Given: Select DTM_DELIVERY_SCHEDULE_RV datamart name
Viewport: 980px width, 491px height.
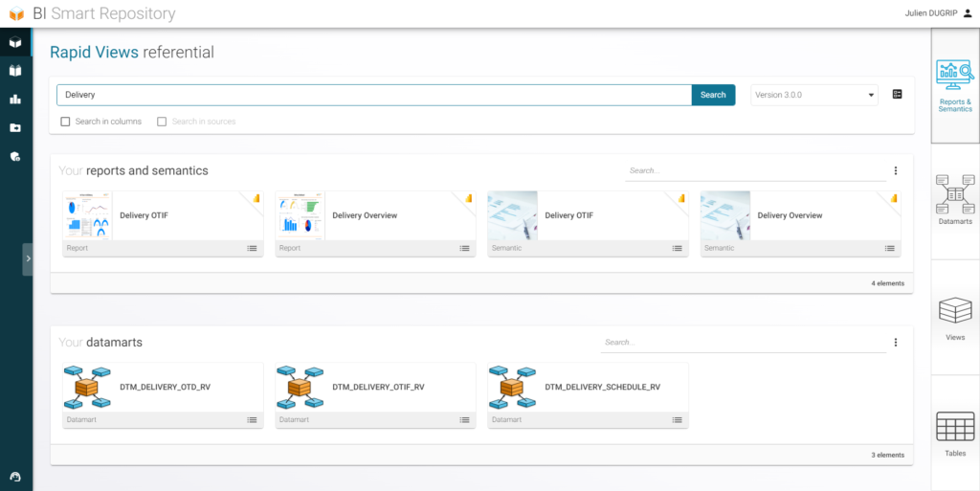Looking at the screenshot, I should [x=603, y=388].
